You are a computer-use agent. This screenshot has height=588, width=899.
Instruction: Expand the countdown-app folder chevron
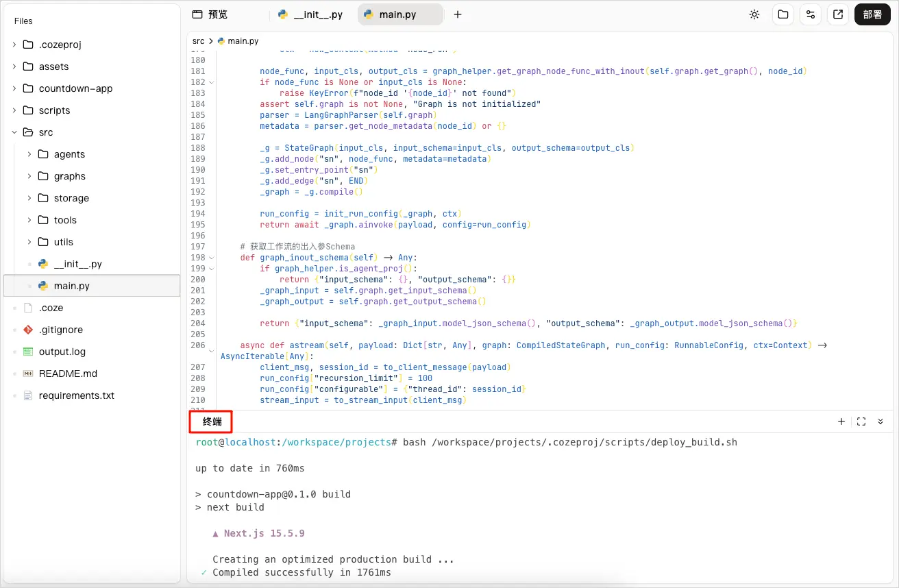pos(14,88)
